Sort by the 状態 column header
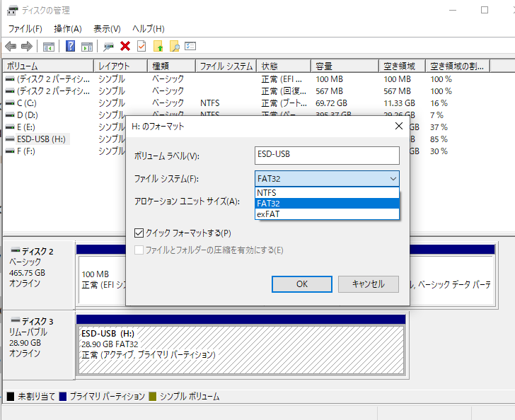The width and height of the screenshot is (515, 420). (x=284, y=66)
